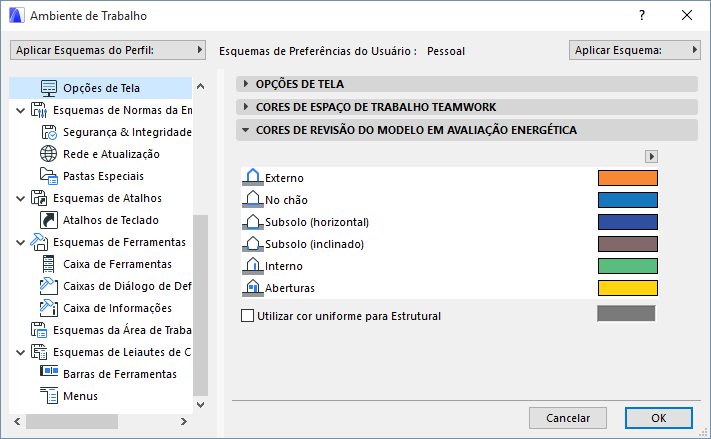
Task: Expand Cores de Espaço de Trabalho Teamwork
Action: coord(246,106)
